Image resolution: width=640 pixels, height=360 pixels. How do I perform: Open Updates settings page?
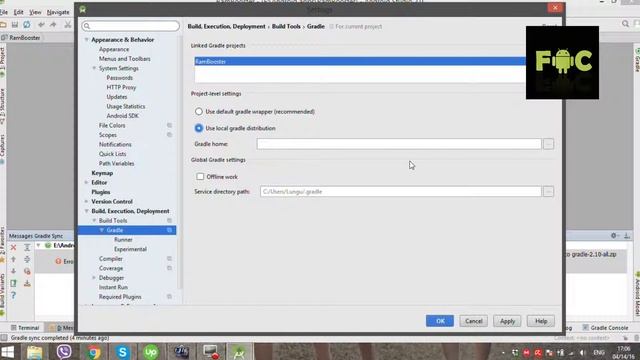pyautogui.click(x=117, y=97)
